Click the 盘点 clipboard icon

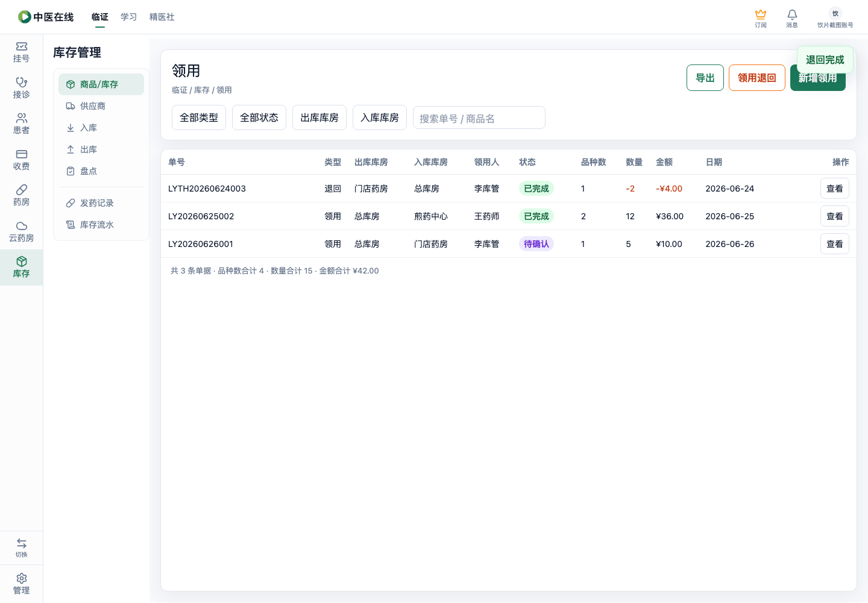coord(71,171)
